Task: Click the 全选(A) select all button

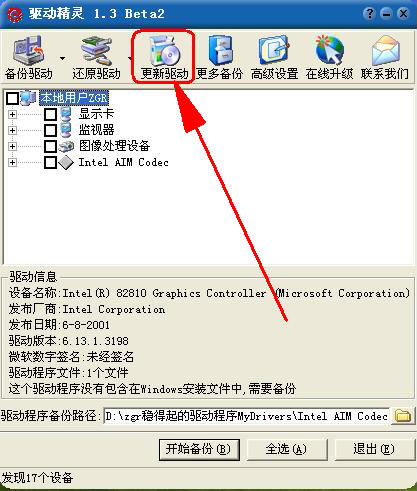Action: tap(286, 450)
